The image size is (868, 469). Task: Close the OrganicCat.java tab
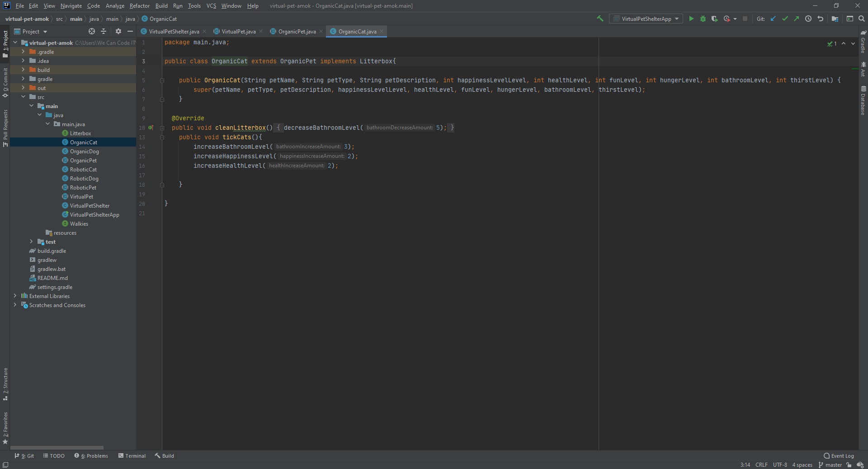382,31
